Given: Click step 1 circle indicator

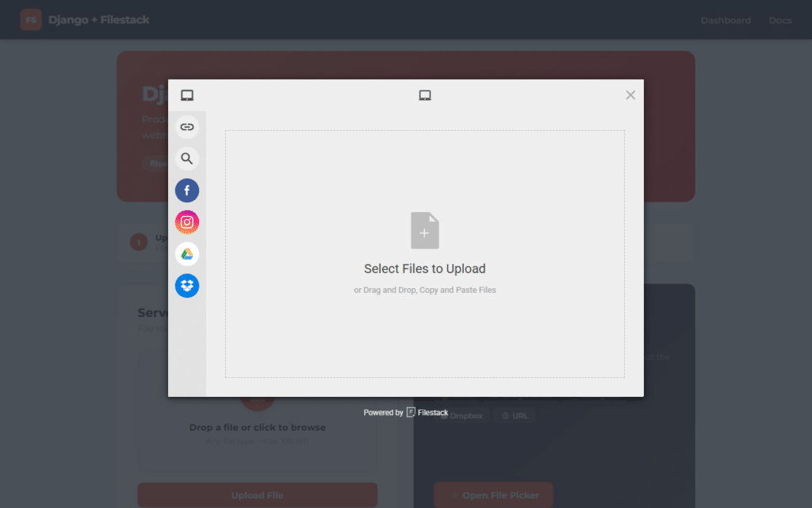Looking at the screenshot, I should [x=139, y=242].
